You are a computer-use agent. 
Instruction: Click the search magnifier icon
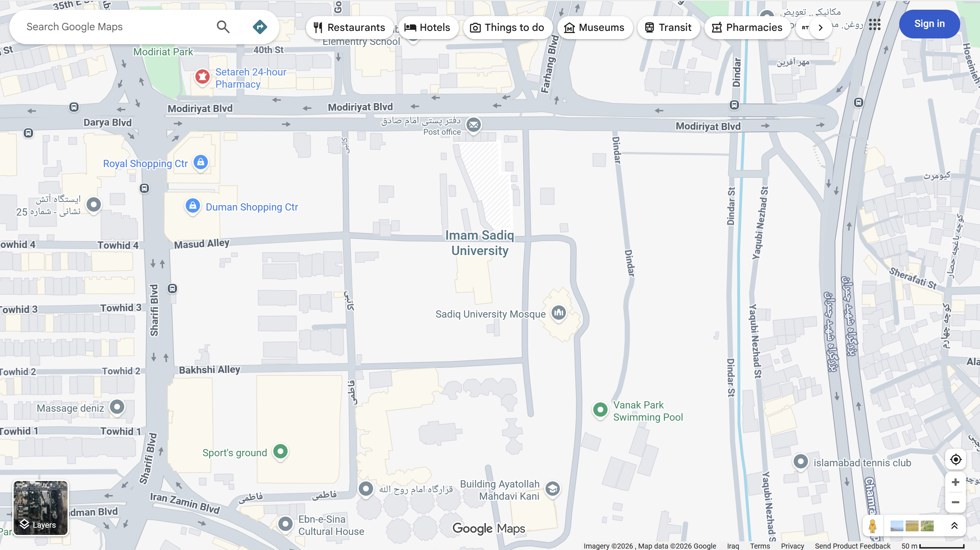click(223, 27)
